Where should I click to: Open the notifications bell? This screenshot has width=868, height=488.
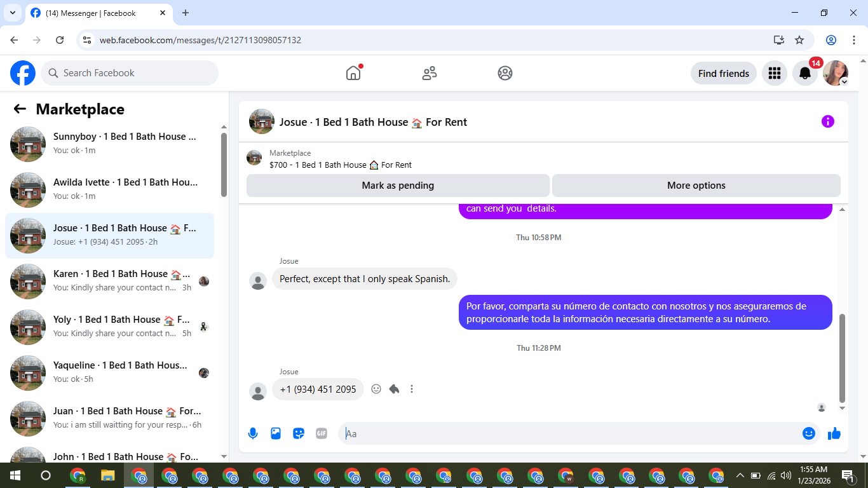coord(805,73)
